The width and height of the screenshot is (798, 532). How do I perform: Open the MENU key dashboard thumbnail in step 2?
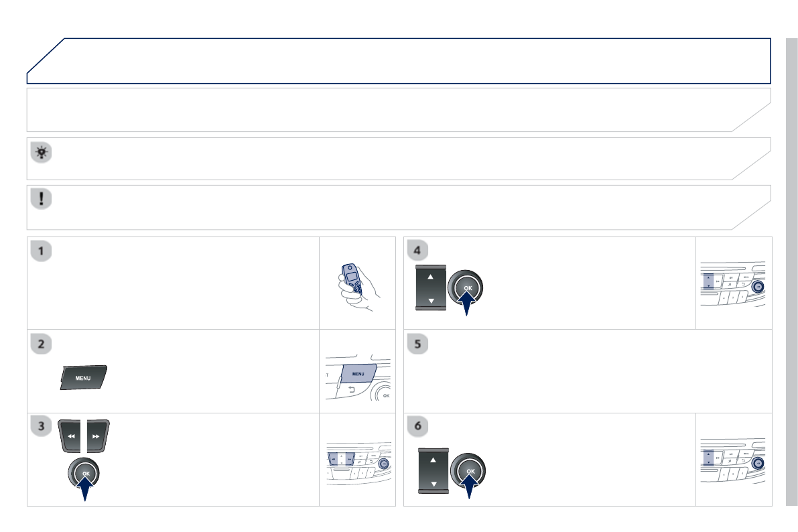358,372
